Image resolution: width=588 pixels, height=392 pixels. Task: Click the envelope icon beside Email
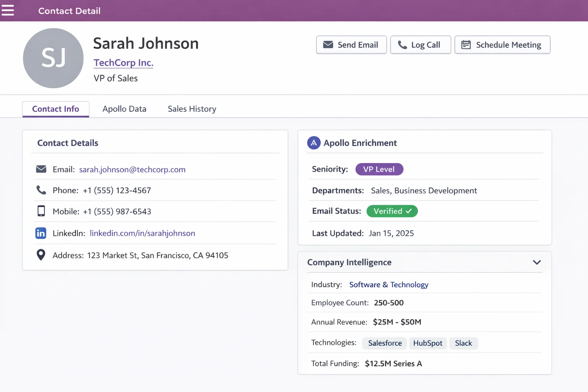click(x=41, y=169)
